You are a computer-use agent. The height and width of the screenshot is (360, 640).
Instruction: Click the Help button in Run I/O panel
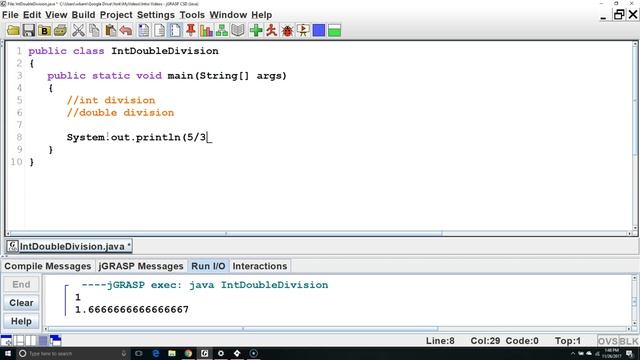(x=21, y=321)
